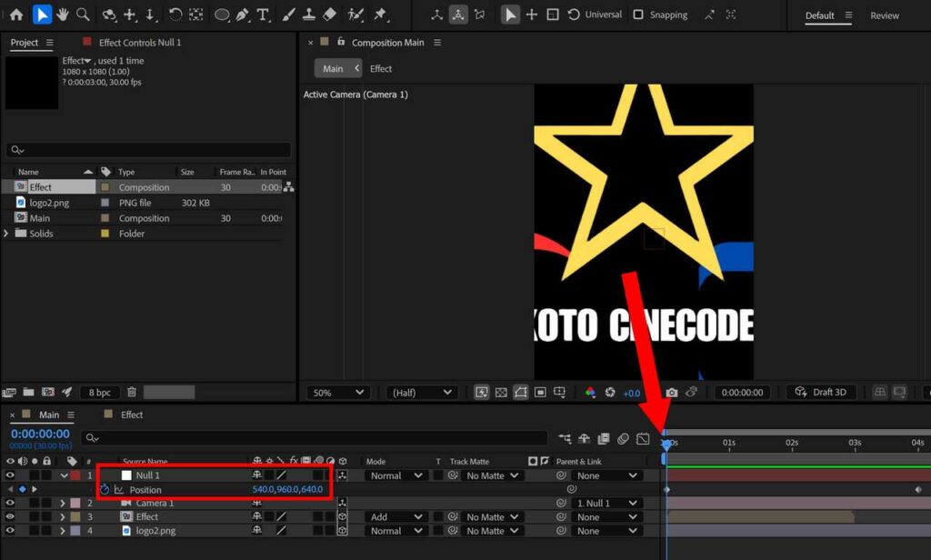The width and height of the screenshot is (931, 560).
Task: Toggle transparency grid in viewer
Action: pos(501,393)
